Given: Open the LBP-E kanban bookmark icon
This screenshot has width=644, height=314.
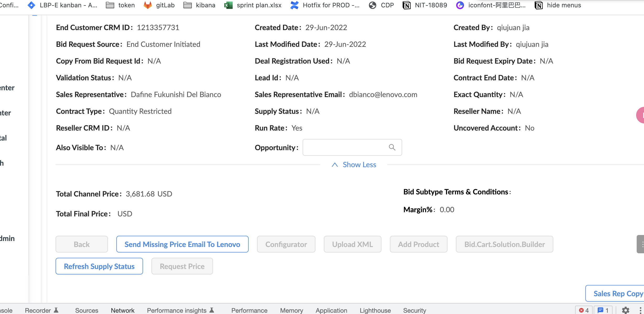Looking at the screenshot, I should [x=31, y=5].
